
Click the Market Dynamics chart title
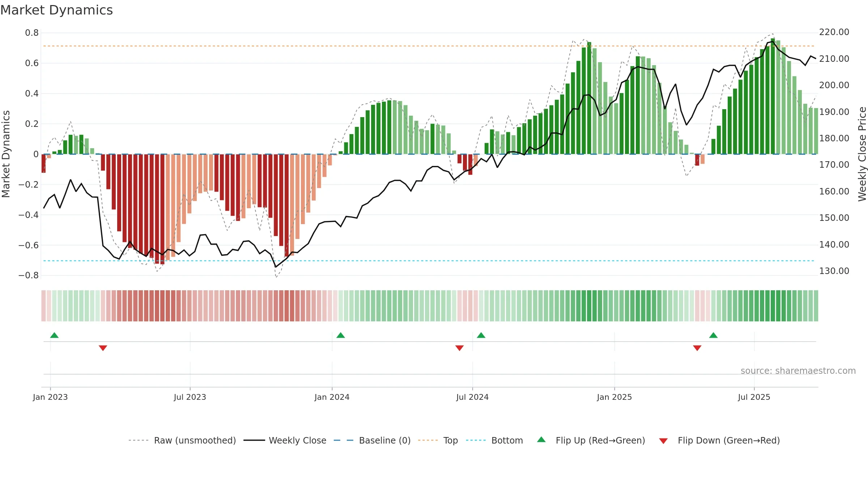57,10
